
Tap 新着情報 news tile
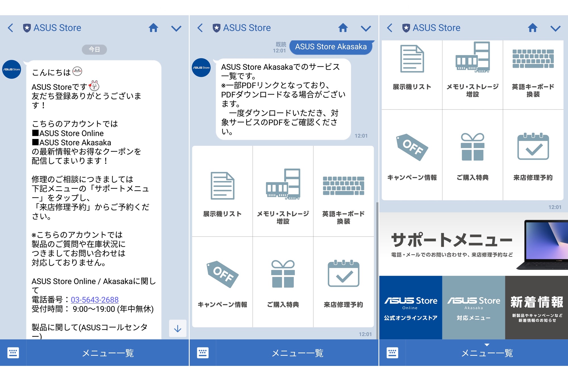tap(536, 308)
